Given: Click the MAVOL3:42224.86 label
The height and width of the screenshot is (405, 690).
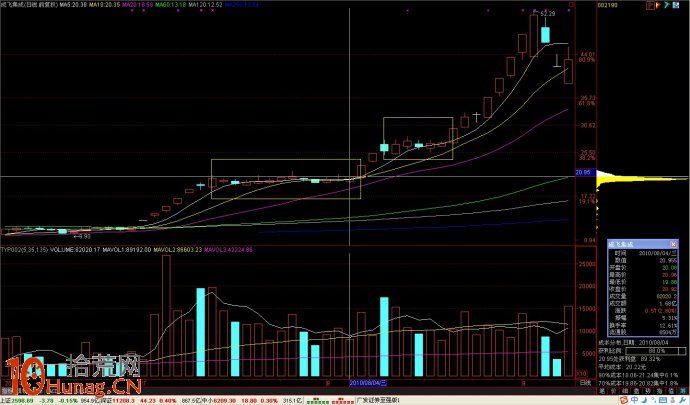Looking at the screenshot, I should coord(228,250).
